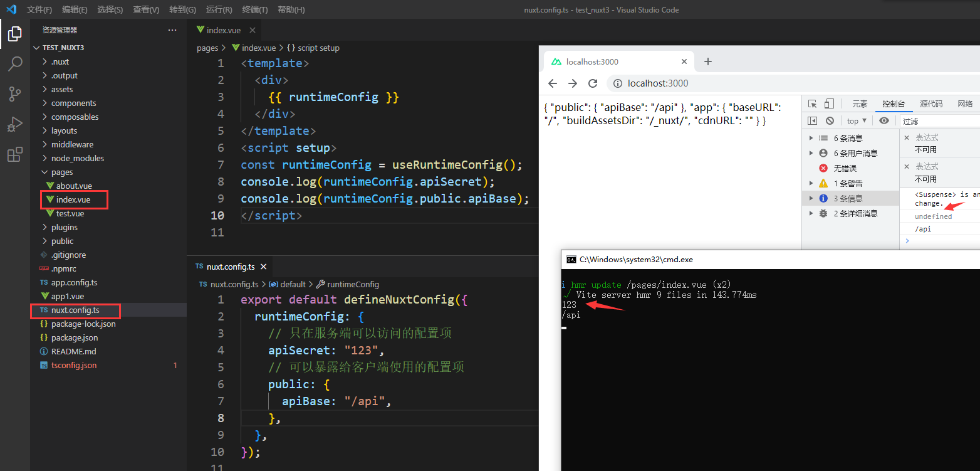
Task: Expand the plugins folder
Action: [x=108, y=227]
